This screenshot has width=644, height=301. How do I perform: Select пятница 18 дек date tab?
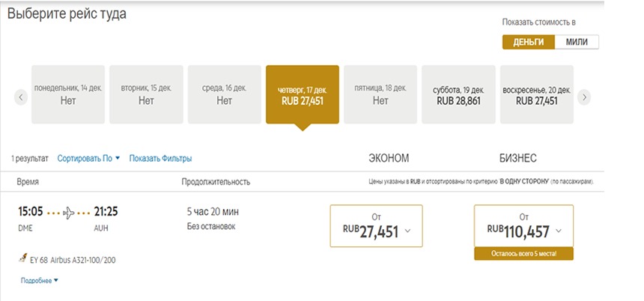click(380, 94)
